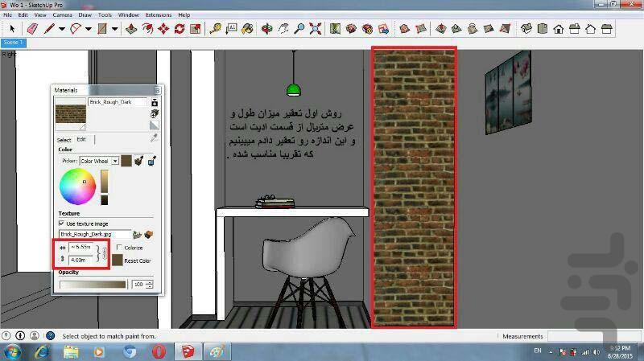Click texture width field 6.55m
644x361 pixels.
point(80,247)
